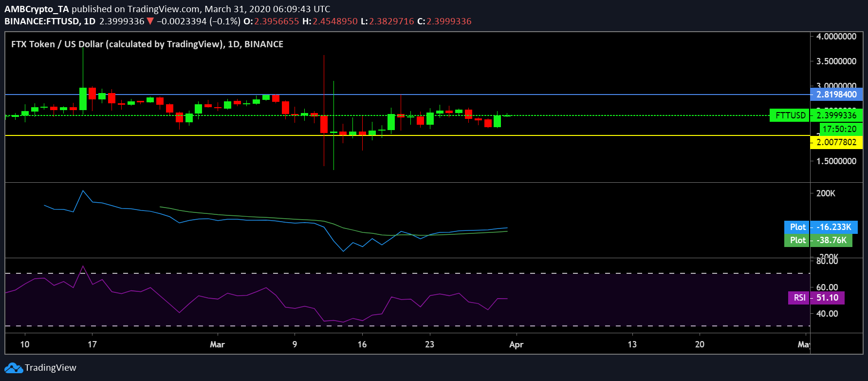Click the date label 17 on time axis

click(x=92, y=344)
